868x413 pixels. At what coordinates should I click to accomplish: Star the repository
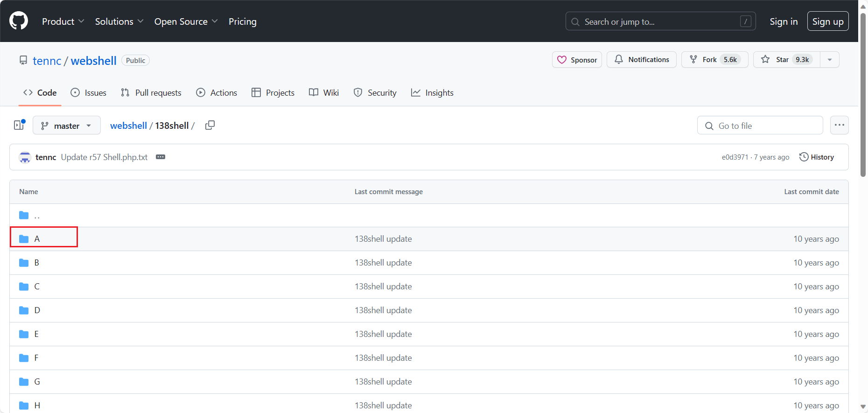787,60
